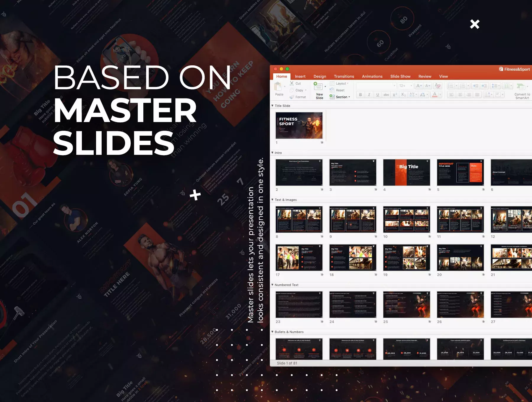The image size is (532, 402).
Task: Select slide 1 Fitness Sport thumbnail
Action: pyautogui.click(x=299, y=125)
